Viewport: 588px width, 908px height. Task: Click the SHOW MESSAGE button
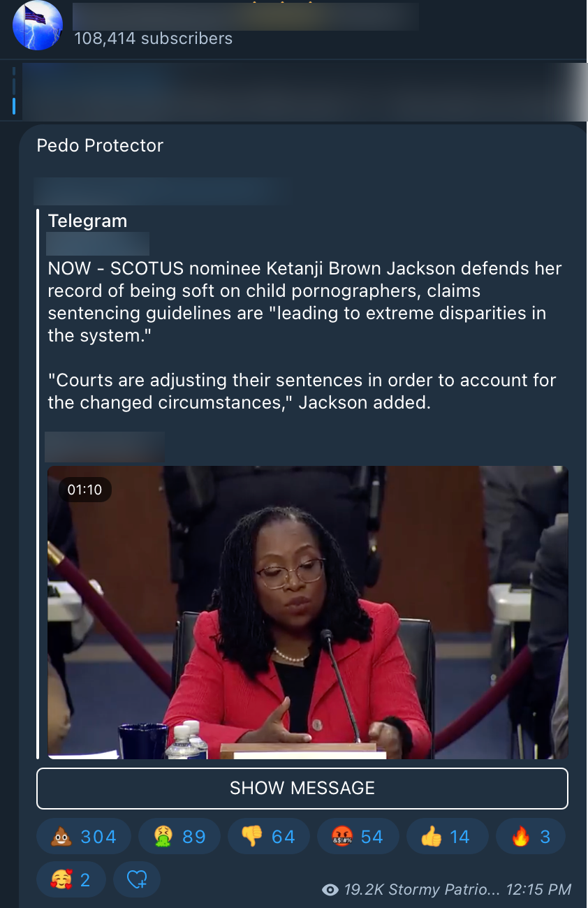click(x=302, y=789)
